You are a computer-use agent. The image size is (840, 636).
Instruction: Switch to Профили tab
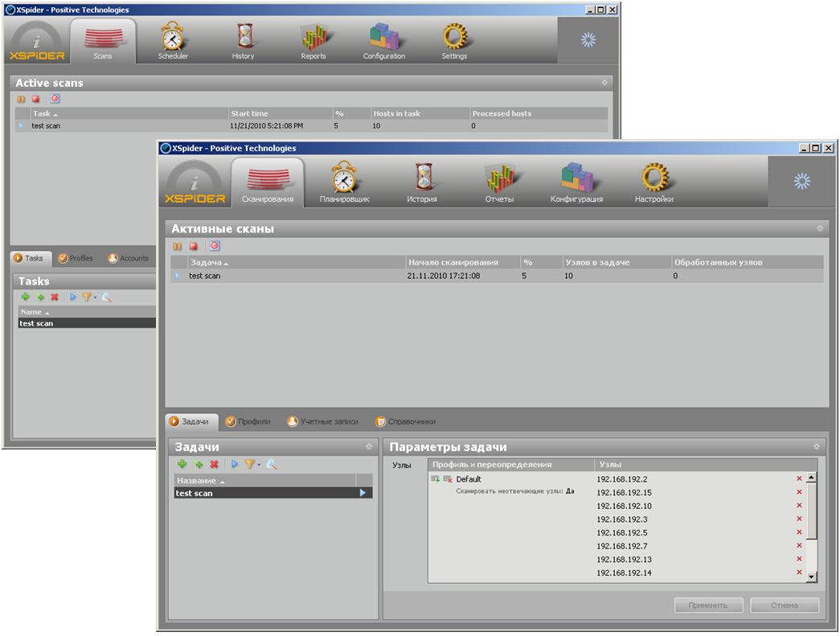click(x=248, y=421)
